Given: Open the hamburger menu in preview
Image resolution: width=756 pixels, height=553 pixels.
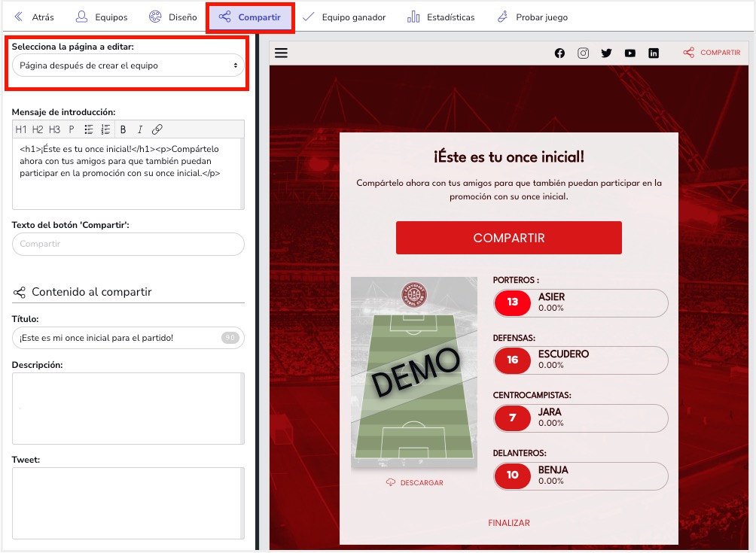Looking at the screenshot, I should coord(282,53).
